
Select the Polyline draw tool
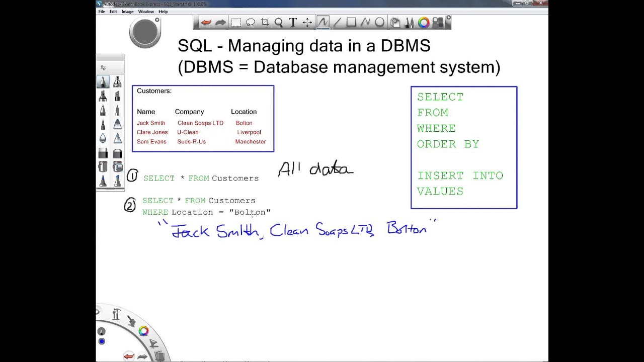(x=365, y=23)
